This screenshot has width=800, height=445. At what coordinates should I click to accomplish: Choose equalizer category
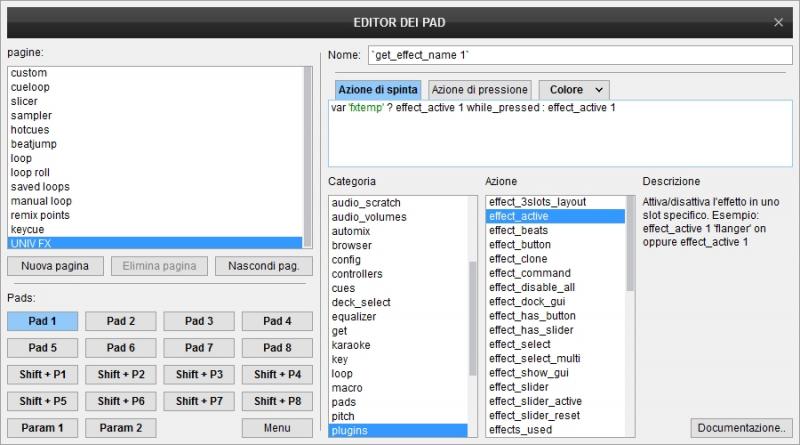(398, 316)
